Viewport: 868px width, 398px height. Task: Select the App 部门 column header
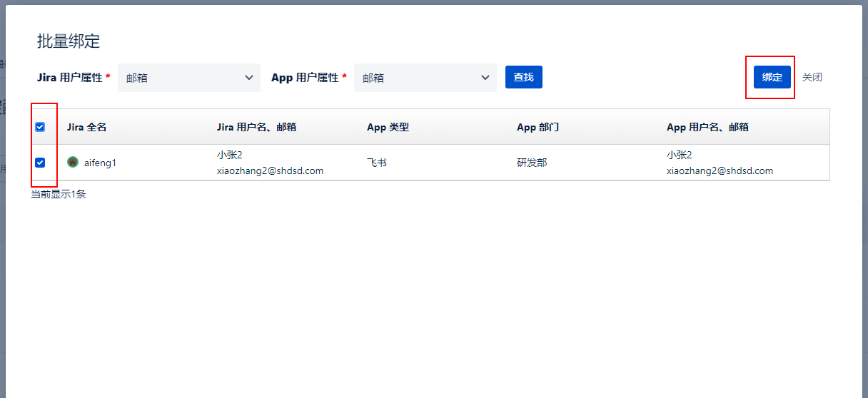(x=538, y=127)
